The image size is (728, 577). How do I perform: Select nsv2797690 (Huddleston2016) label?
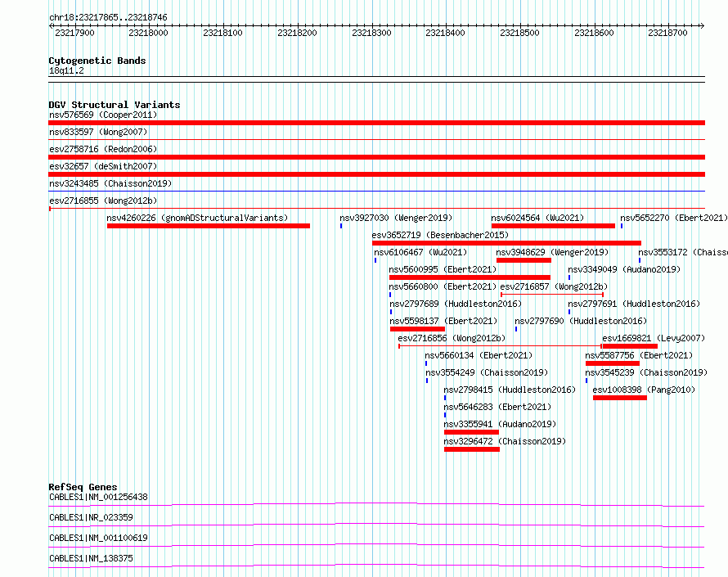pyautogui.click(x=581, y=321)
